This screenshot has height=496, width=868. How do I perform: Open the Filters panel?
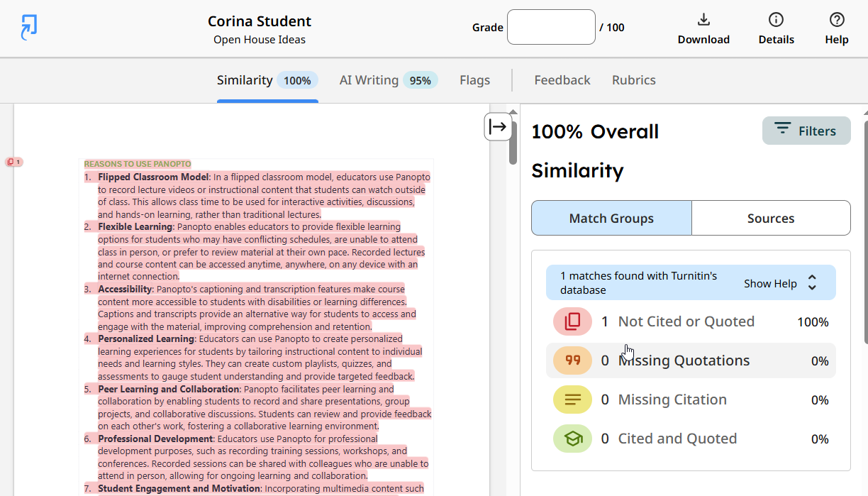pyautogui.click(x=806, y=131)
